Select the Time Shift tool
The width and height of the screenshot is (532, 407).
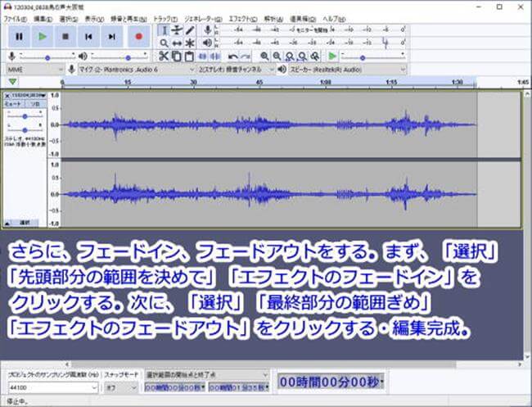pos(177,43)
